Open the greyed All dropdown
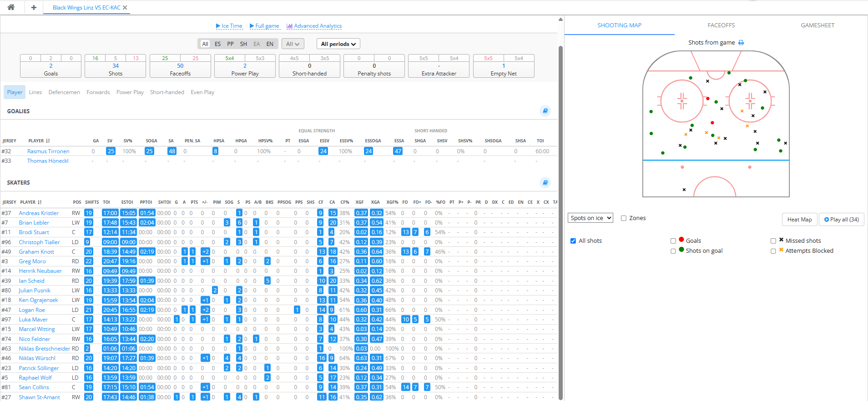 point(293,44)
